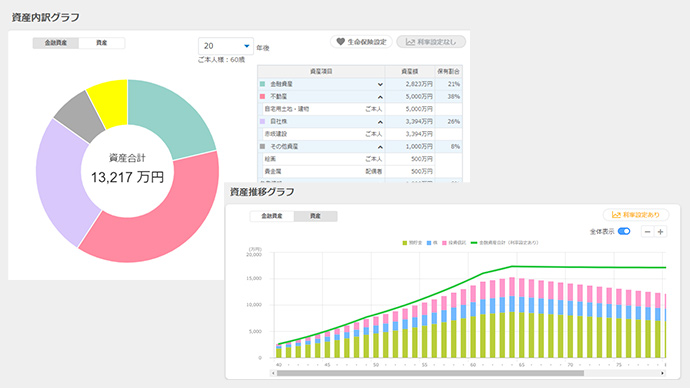Collapse the 不動産 row chevron
The width and height of the screenshot is (690, 388).
(x=380, y=97)
